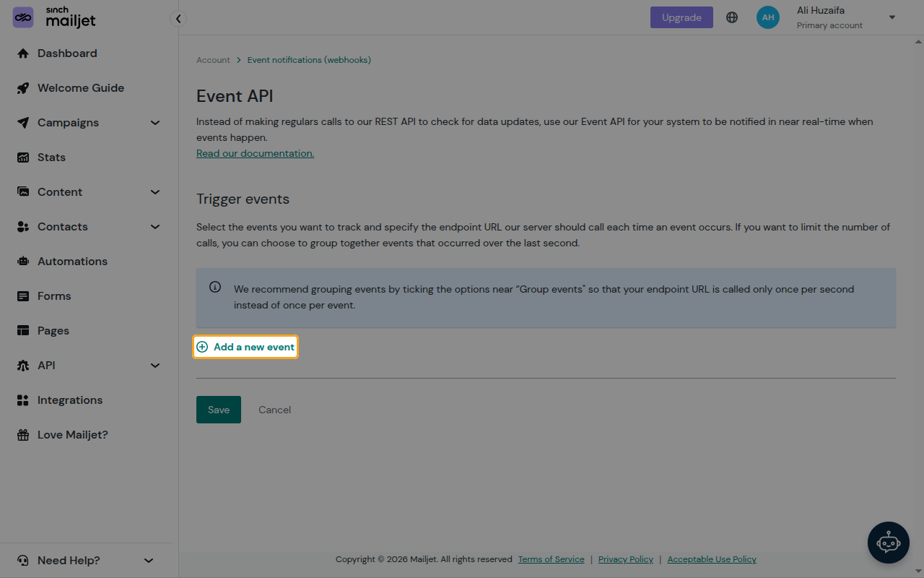Click the Need Help headset icon

23,561
